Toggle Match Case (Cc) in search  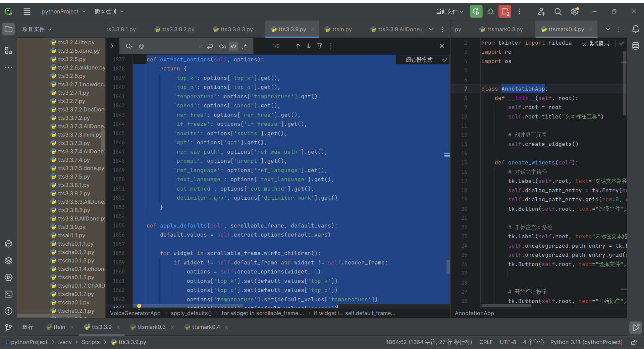(222, 46)
